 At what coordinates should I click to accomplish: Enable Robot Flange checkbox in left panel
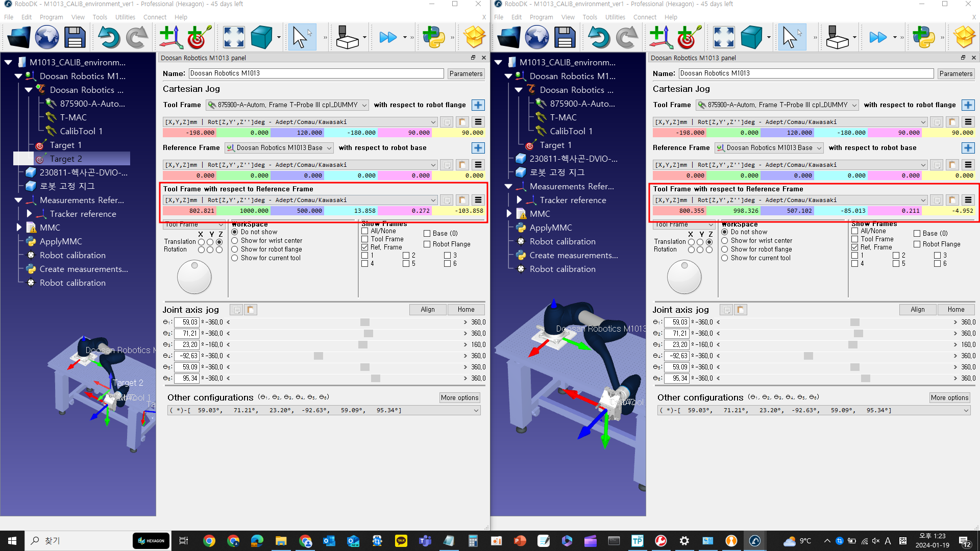(427, 244)
